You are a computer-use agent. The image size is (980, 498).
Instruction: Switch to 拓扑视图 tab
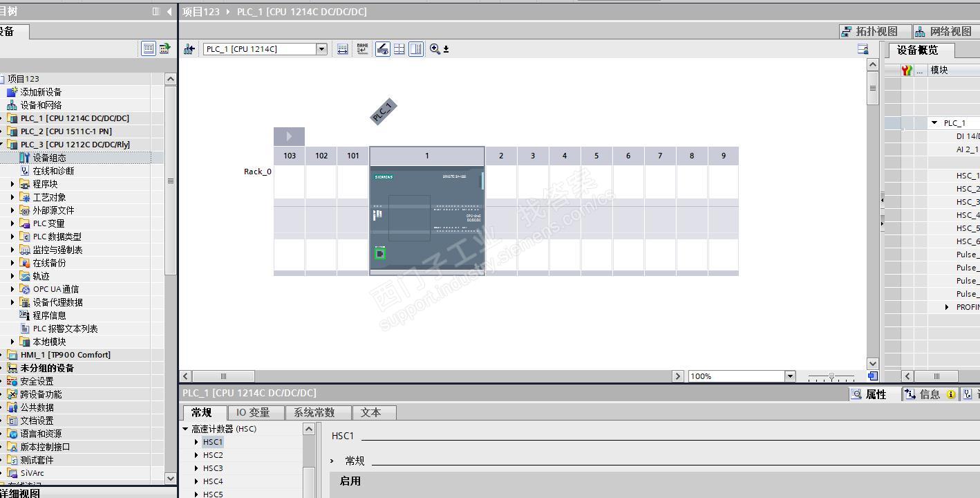click(876, 31)
